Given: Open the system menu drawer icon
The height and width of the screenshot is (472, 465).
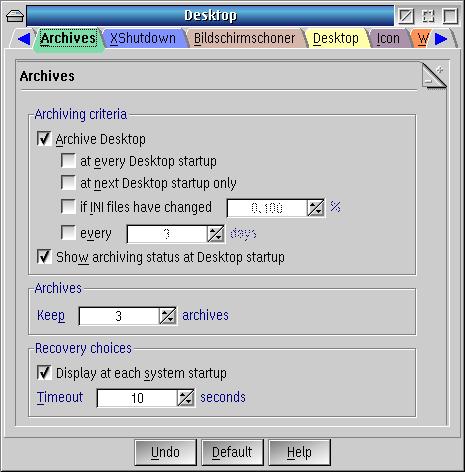Looking at the screenshot, I should click(15, 16).
